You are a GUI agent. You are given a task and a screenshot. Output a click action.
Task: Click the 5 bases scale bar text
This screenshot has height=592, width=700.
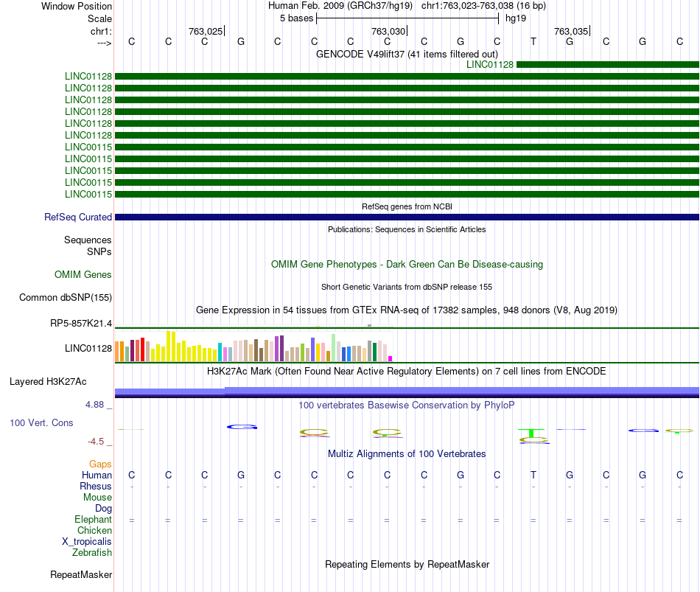pos(296,18)
